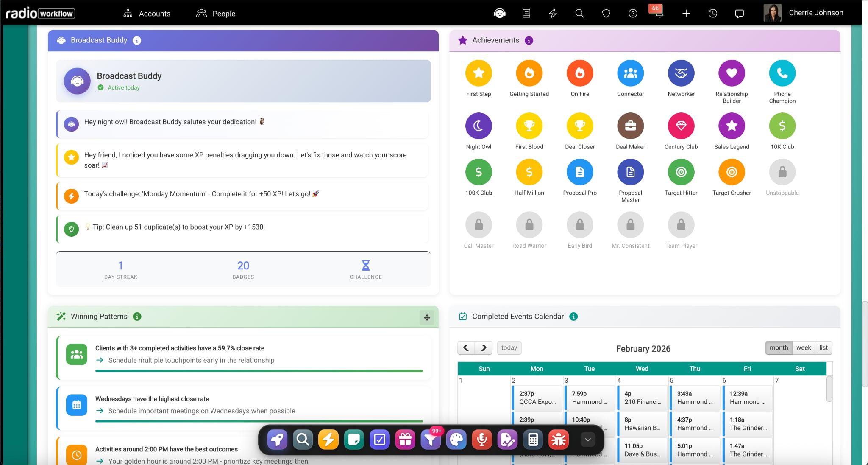Click the shield icon in top navigation
This screenshot has height=465, width=868.
point(606,14)
